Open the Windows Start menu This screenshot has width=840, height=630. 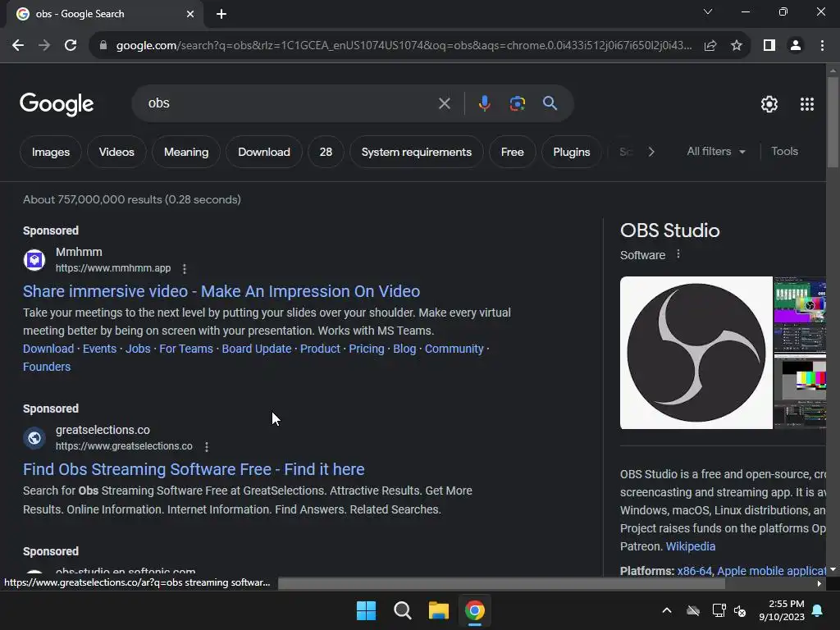(367, 610)
